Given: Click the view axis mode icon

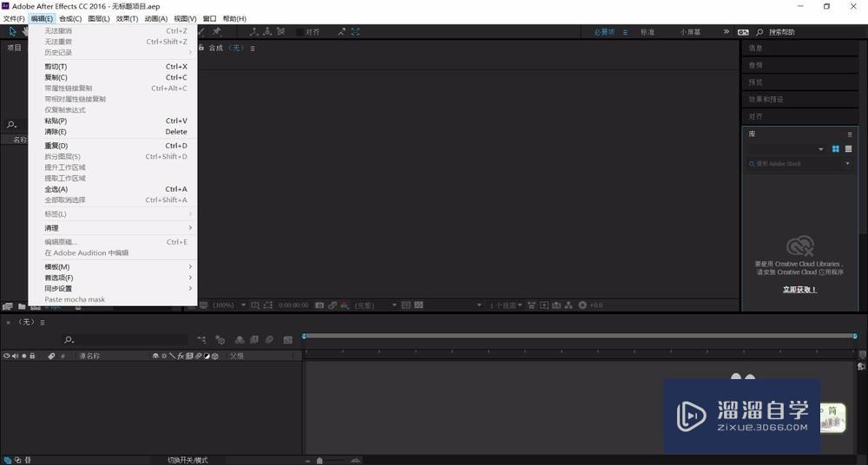Looking at the screenshot, I should (x=280, y=31).
